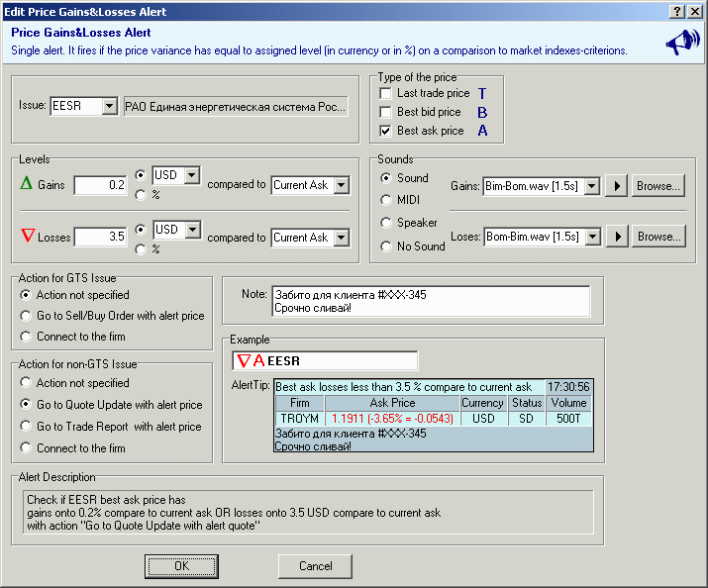This screenshot has width=708, height=588.
Task: Play the Loses sound preview
Action: [617, 237]
